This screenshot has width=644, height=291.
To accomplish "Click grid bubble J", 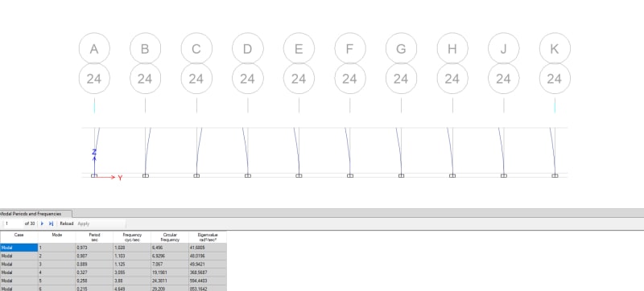I will 504,48.
